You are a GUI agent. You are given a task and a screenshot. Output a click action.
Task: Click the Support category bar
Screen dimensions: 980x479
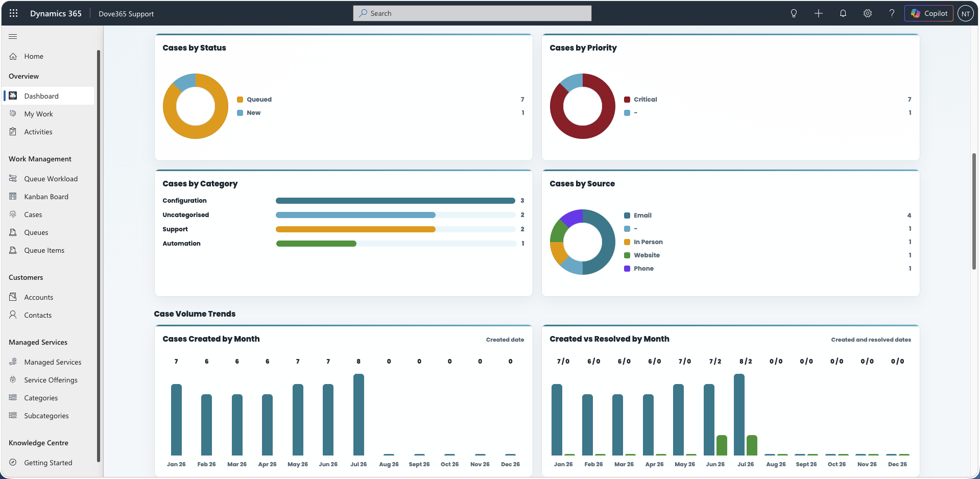coord(355,229)
